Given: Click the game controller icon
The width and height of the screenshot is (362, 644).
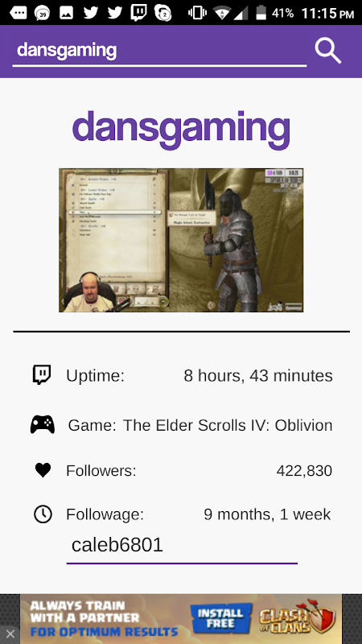Looking at the screenshot, I should 43,424.
